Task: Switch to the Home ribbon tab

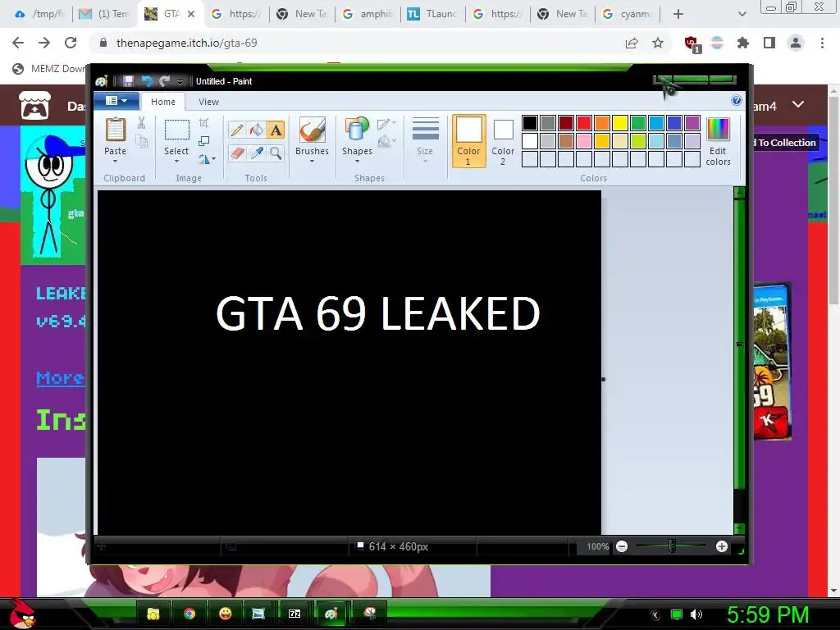Action: [163, 102]
